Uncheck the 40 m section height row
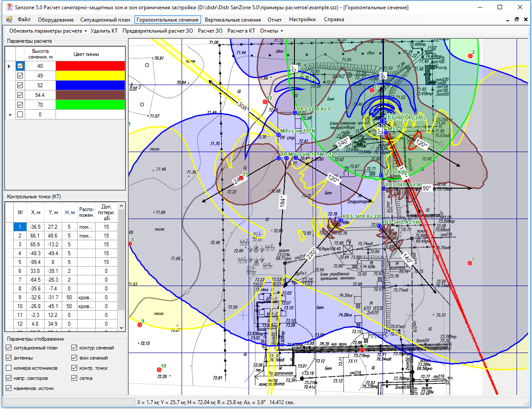 [x=20, y=66]
